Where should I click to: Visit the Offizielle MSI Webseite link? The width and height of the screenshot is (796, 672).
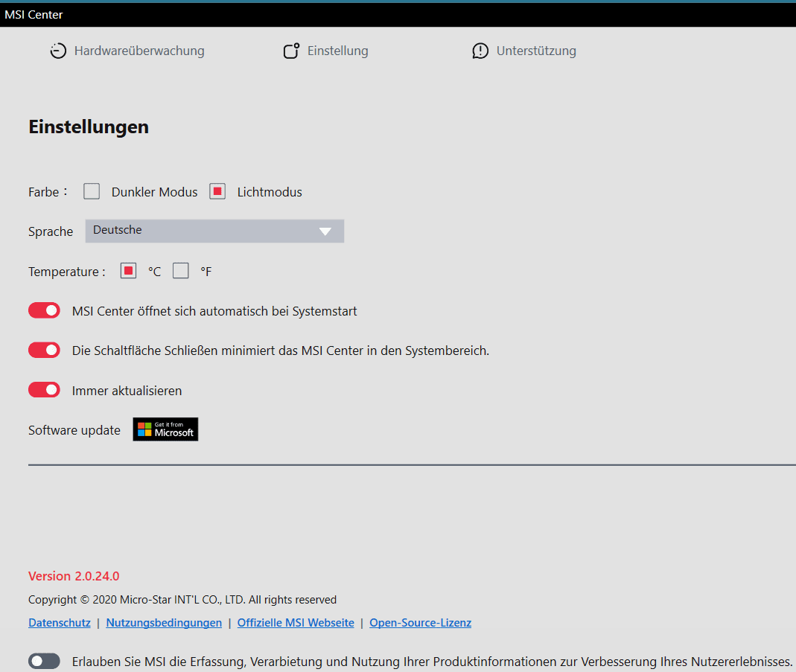pyautogui.click(x=296, y=623)
